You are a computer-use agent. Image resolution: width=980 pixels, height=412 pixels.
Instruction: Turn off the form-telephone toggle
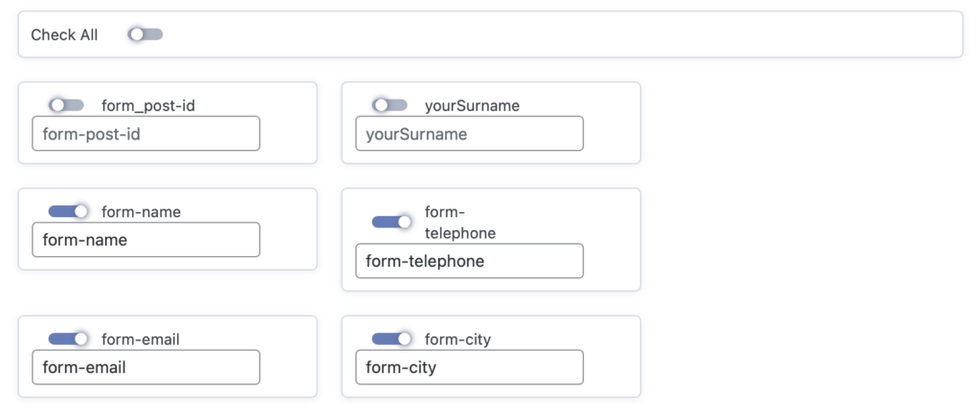[390, 222]
